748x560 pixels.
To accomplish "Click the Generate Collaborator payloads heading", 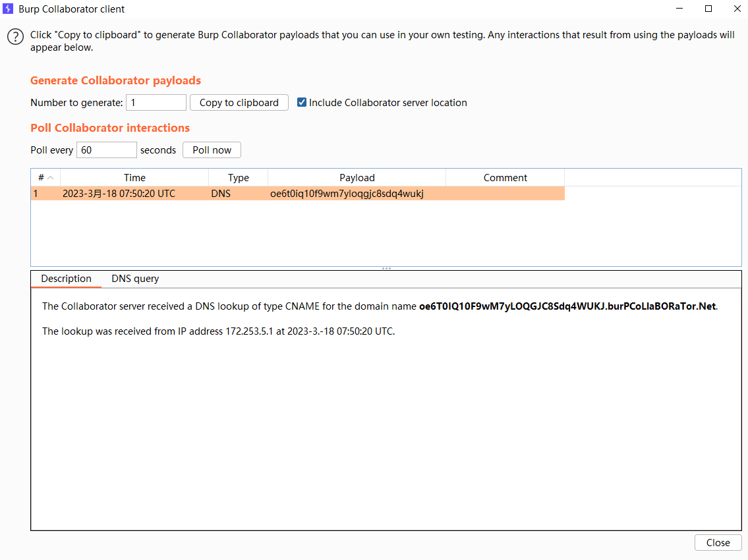I will [115, 80].
